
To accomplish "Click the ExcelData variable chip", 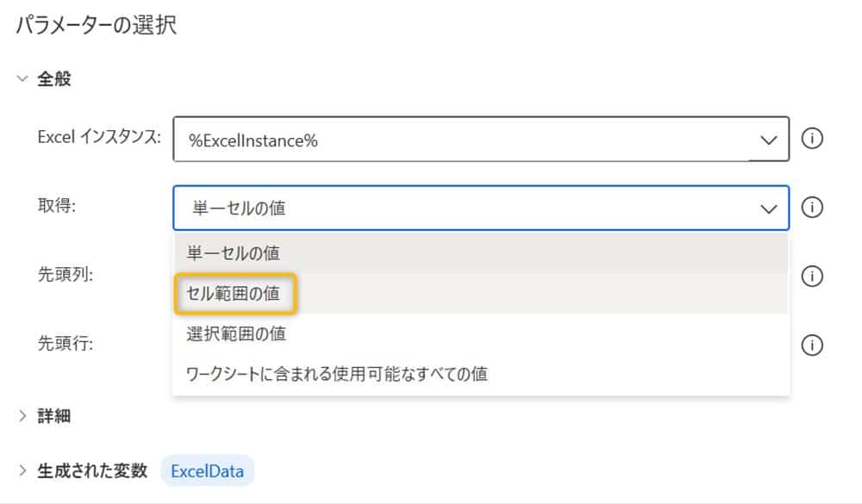I will [x=207, y=471].
